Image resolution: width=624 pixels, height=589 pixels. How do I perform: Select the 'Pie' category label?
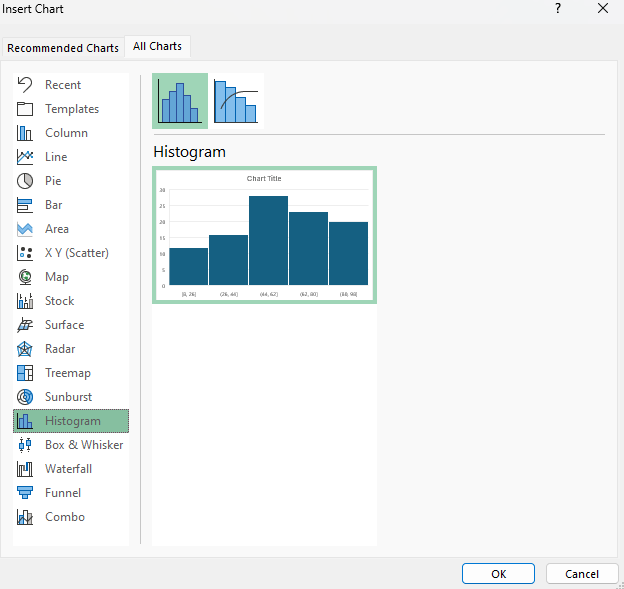click(53, 181)
